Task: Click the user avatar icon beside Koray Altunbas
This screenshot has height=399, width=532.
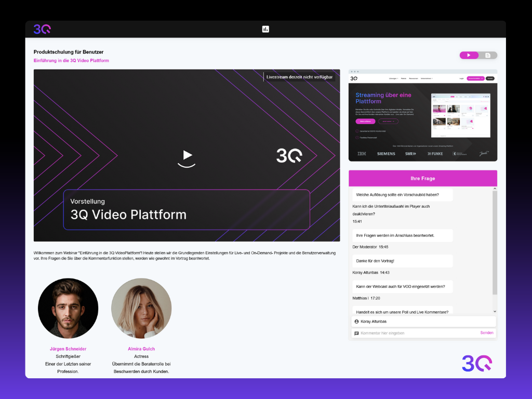Action: [x=356, y=322]
